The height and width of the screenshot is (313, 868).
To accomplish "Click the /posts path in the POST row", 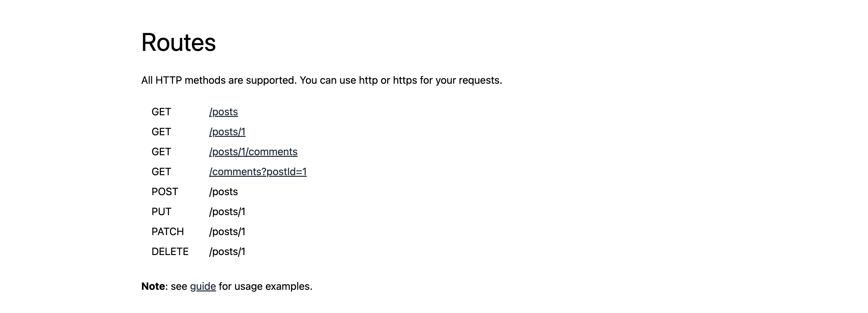I will pos(223,192).
